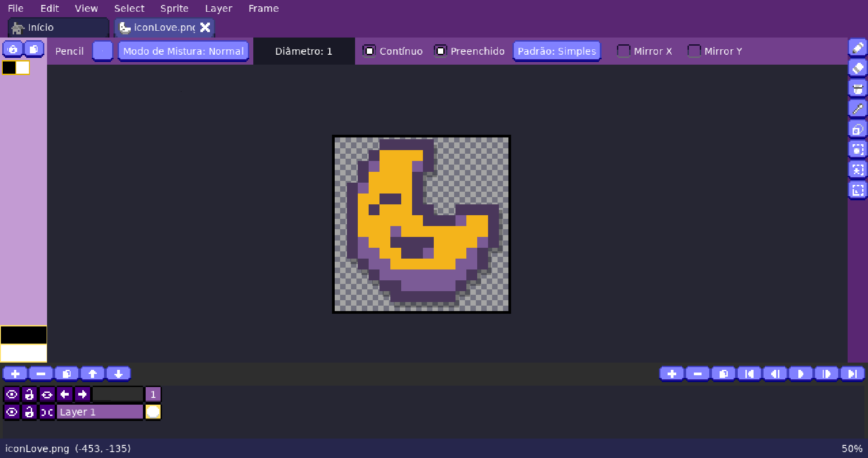Select the Eyedropper color picker tool
Screen dimensions: 868x458
coord(858,109)
